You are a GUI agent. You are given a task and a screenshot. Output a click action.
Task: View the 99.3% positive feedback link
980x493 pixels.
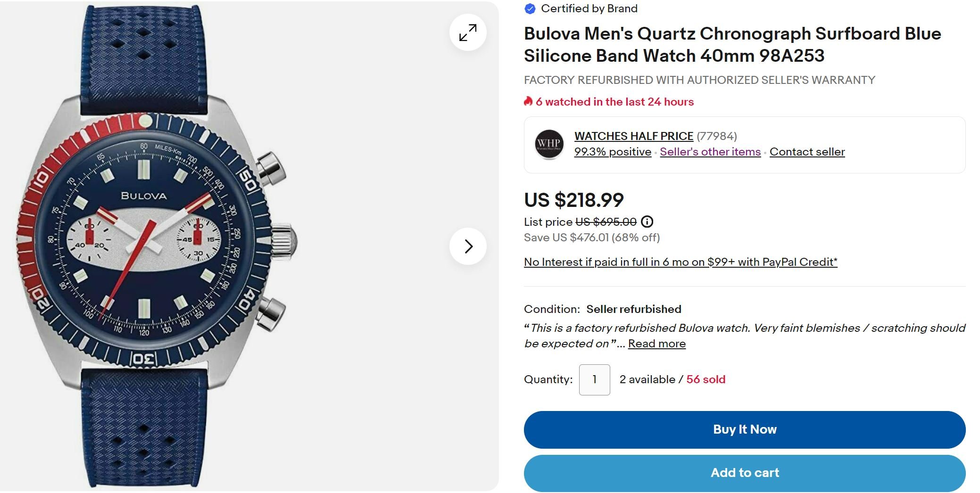pyautogui.click(x=612, y=152)
